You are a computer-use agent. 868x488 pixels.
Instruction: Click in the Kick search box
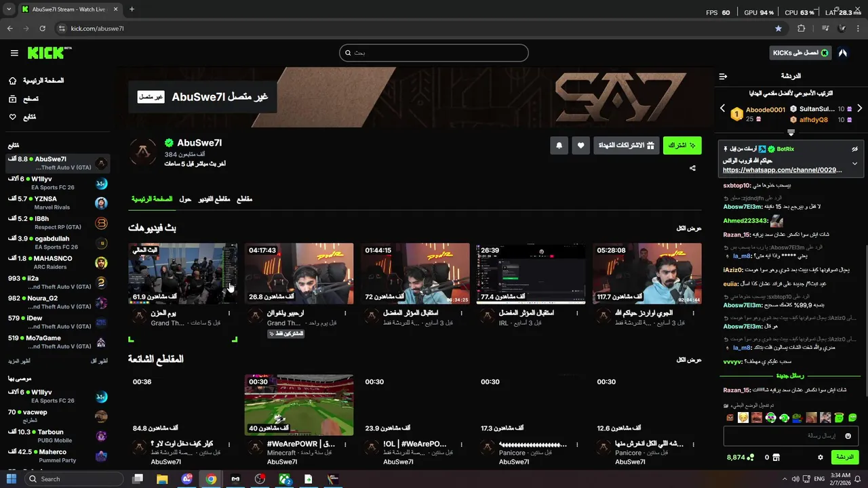click(434, 53)
